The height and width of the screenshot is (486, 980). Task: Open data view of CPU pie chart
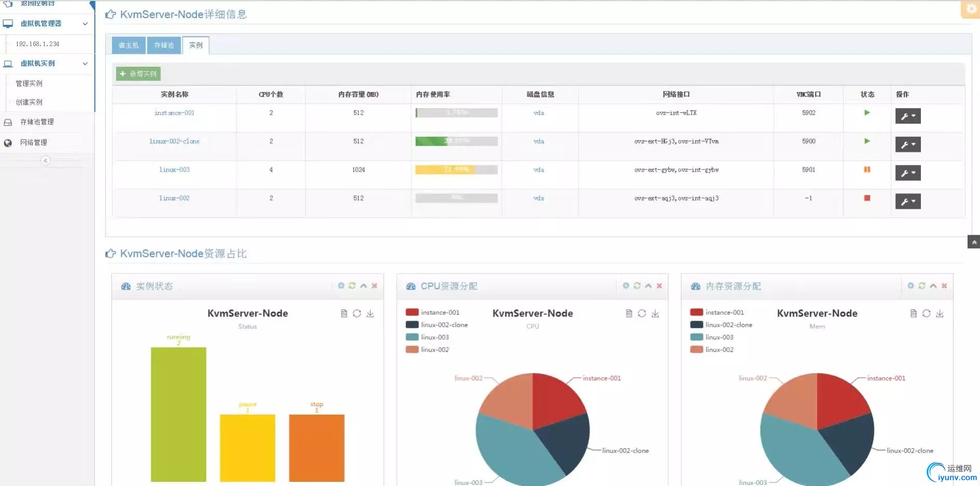click(628, 313)
